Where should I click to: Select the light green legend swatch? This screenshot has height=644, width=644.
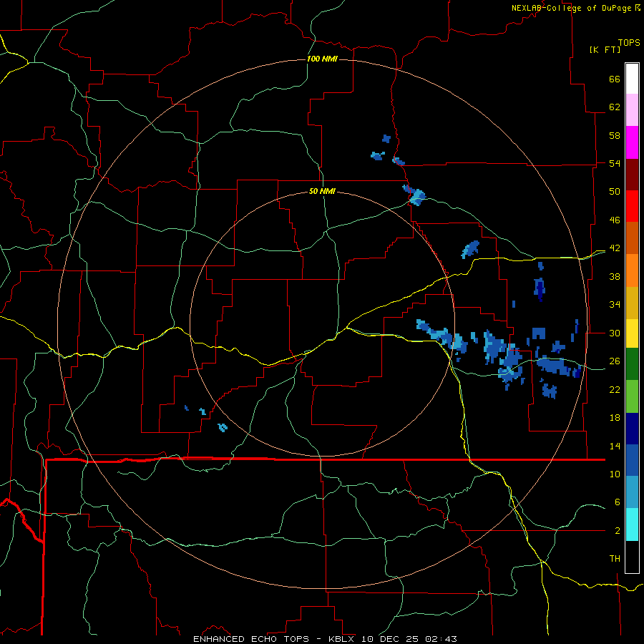[x=632, y=396]
